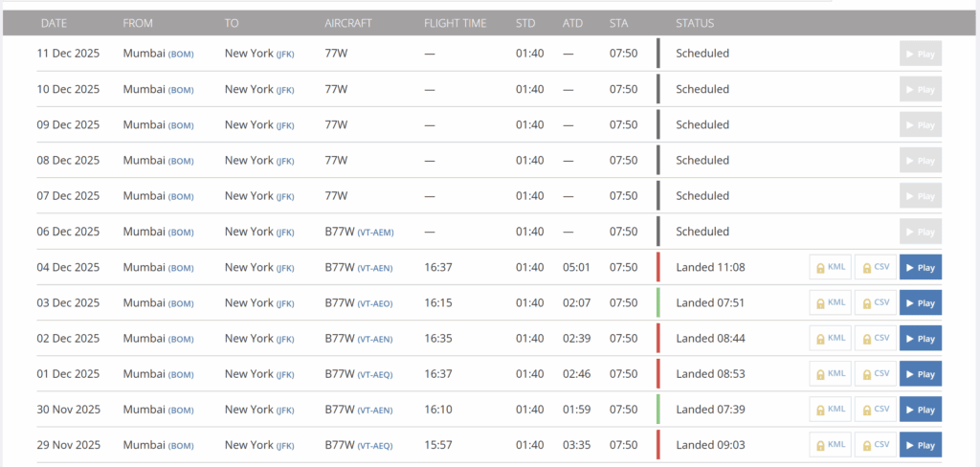980x467 pixels.
Task: Download CSV for 04 Dec 2025 flight
Action: click(x=876, y=267)
